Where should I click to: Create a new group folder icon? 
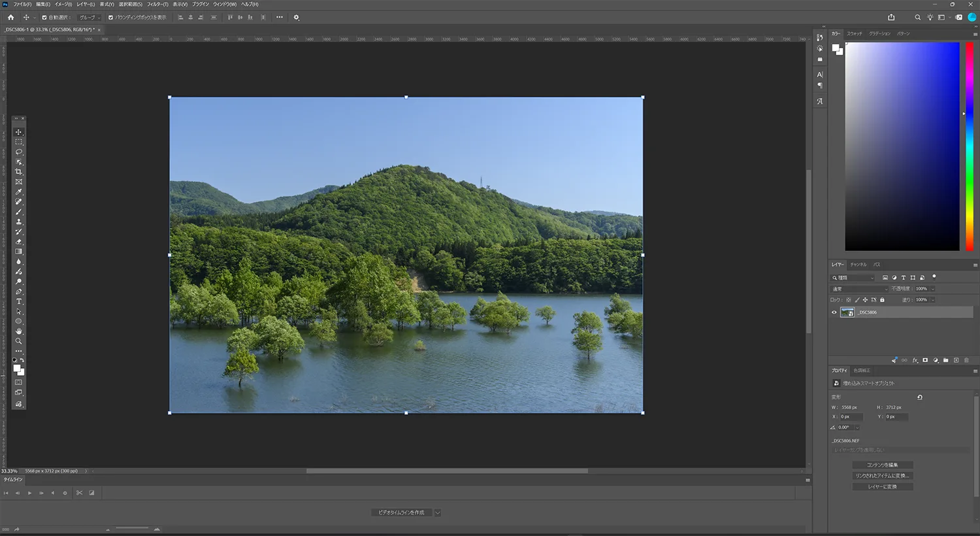point(945,360)
